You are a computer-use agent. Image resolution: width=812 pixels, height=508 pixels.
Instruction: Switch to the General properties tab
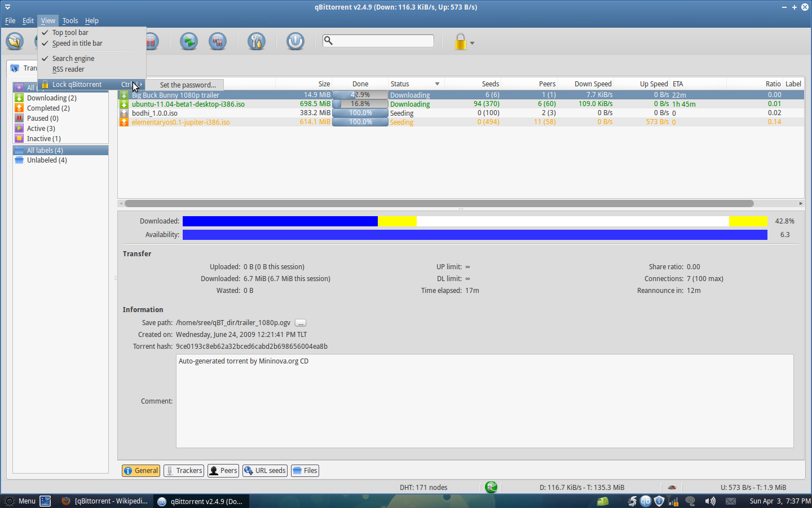[x=141, y=471]
